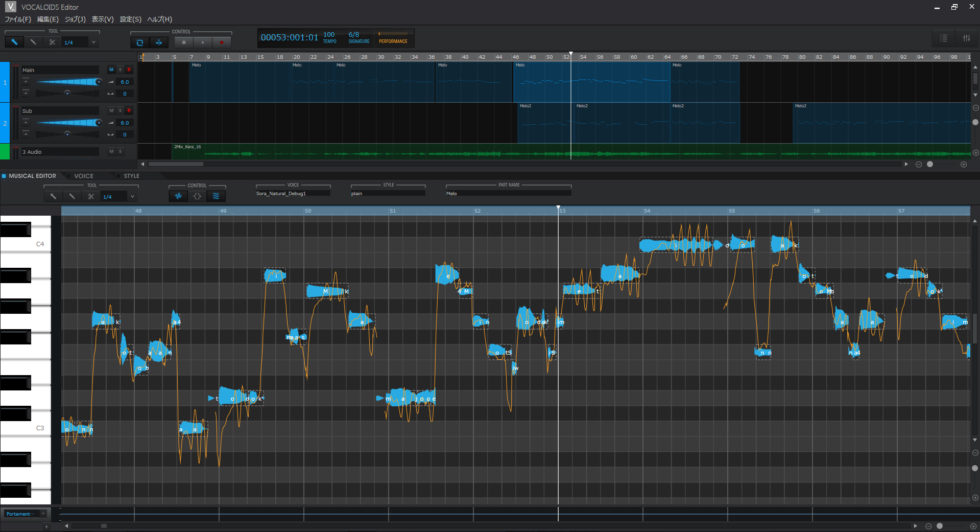
Task: Click piano roll horizontal zoom out minus icon
Action: (x=928, y=526)
